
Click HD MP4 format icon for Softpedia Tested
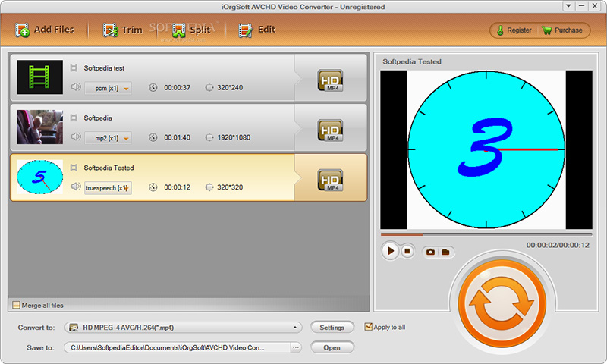click(330, 180)
